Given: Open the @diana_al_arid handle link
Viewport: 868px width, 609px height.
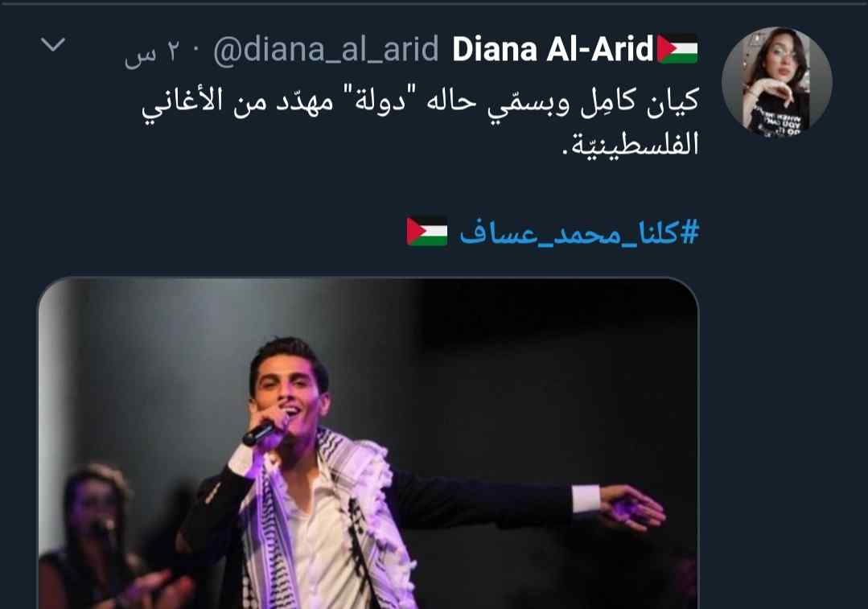Looking at the screenshot, I should click(x=326, y=50).
